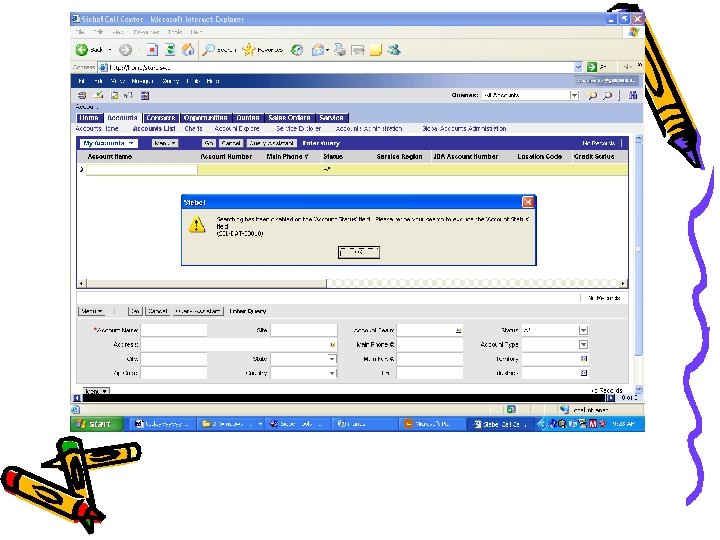Open the Mail envelope icon in the IE toolbar

click(x=318, y=50)
